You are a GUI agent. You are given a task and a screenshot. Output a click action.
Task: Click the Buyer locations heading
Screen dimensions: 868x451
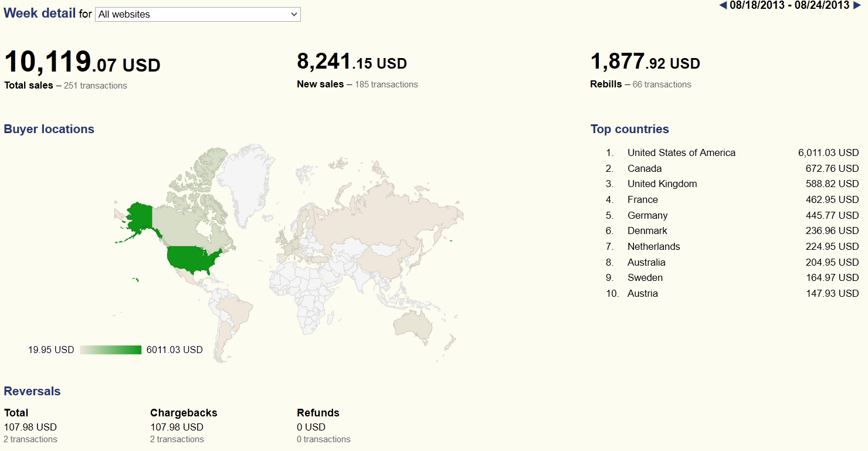click(49, 129)
